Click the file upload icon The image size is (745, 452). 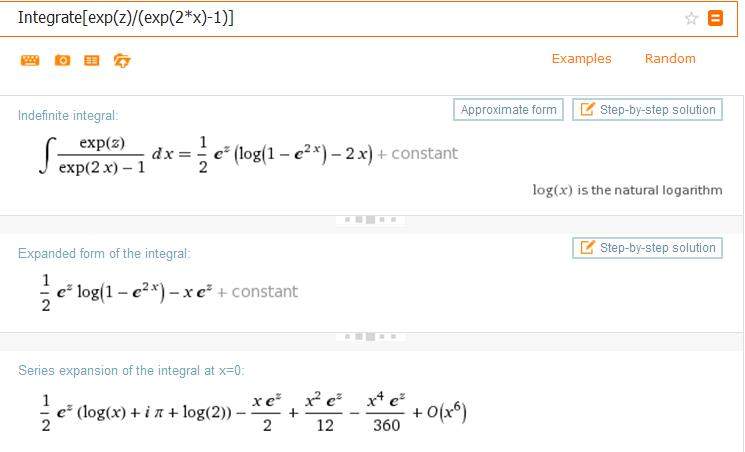(x=122, y=60)
